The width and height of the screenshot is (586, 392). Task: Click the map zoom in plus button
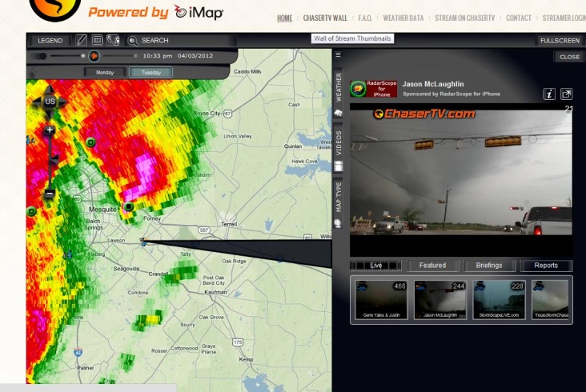pos(50,130)
